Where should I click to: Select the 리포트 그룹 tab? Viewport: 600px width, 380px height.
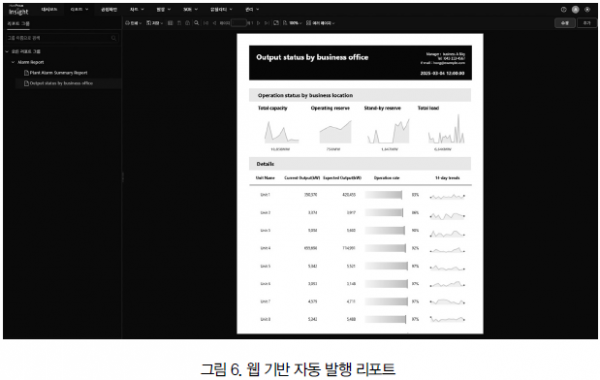pyautogui.click(x=18, y=23)
